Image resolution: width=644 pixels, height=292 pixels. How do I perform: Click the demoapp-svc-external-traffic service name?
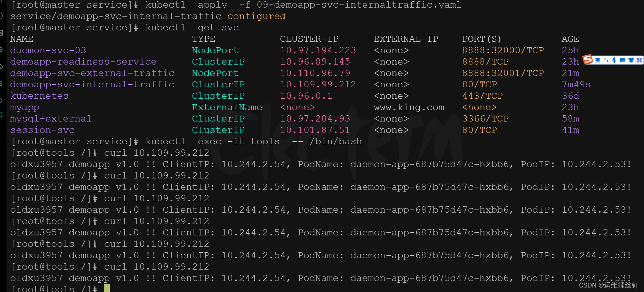coord(92,73)
